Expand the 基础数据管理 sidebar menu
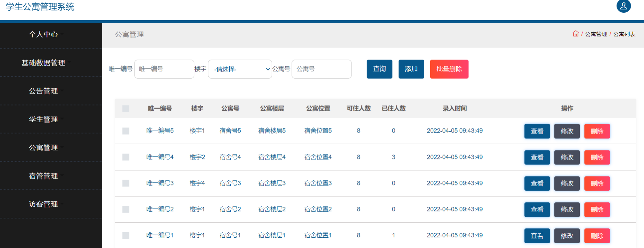Image resolution: width=644 pixels, height=248 pixels. coord(44,63)
